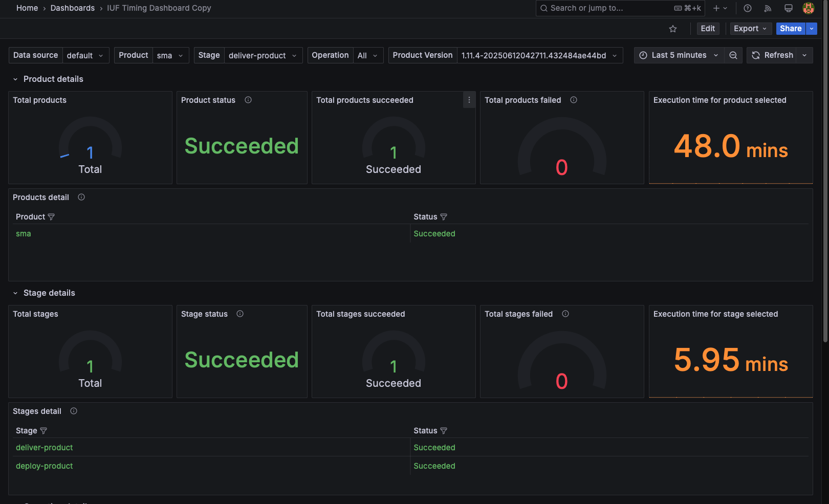Screen dimensions: 829x504
Task: Open the Help question mark icon
Action: pos(747,8)
